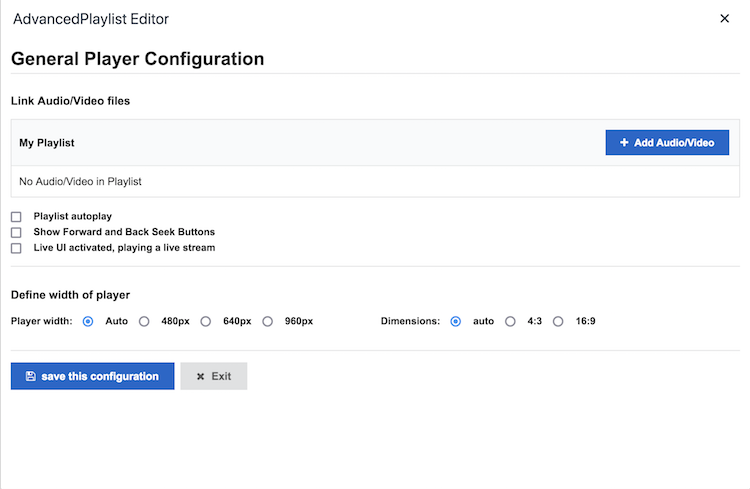Select the 16:9 dimensions option

click(558, 322)
